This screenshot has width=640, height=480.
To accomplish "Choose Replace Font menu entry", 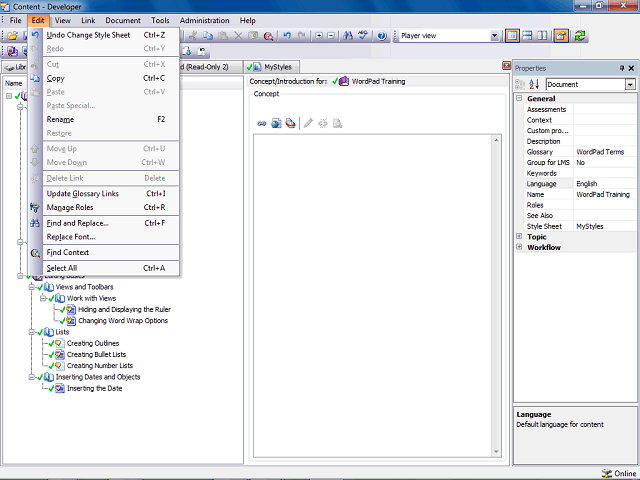I will 104,237.
